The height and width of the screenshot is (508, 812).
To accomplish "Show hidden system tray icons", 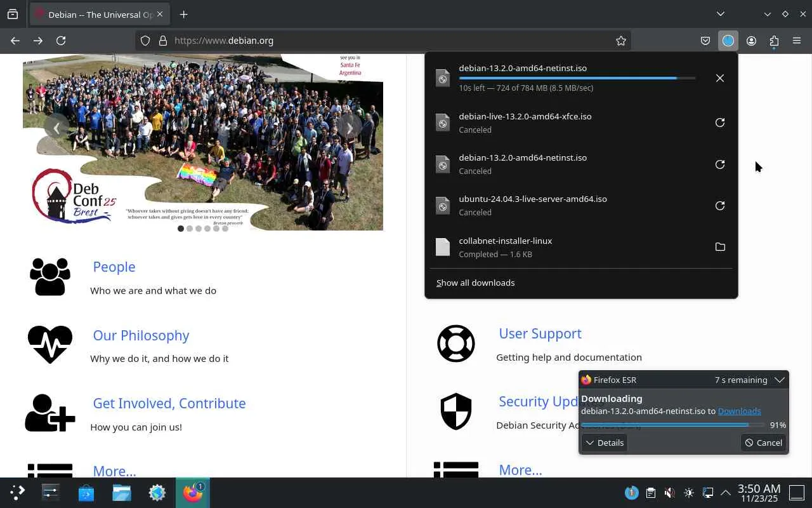I will click(726, 493).
